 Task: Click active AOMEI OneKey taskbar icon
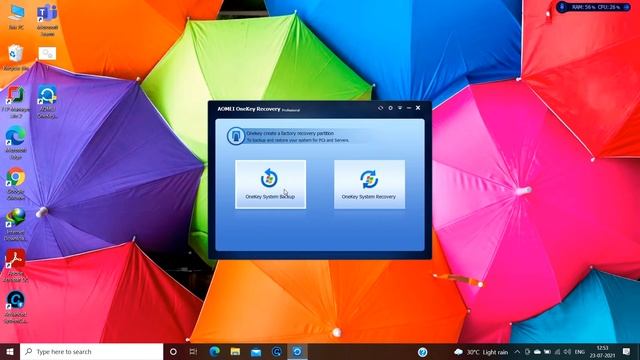pos(297,351)
